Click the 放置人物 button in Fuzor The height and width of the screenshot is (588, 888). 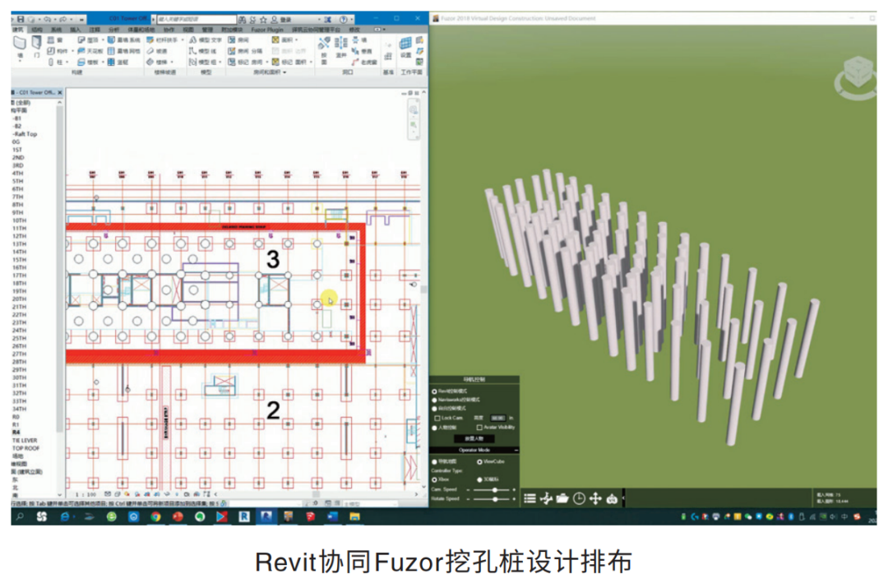474,438
